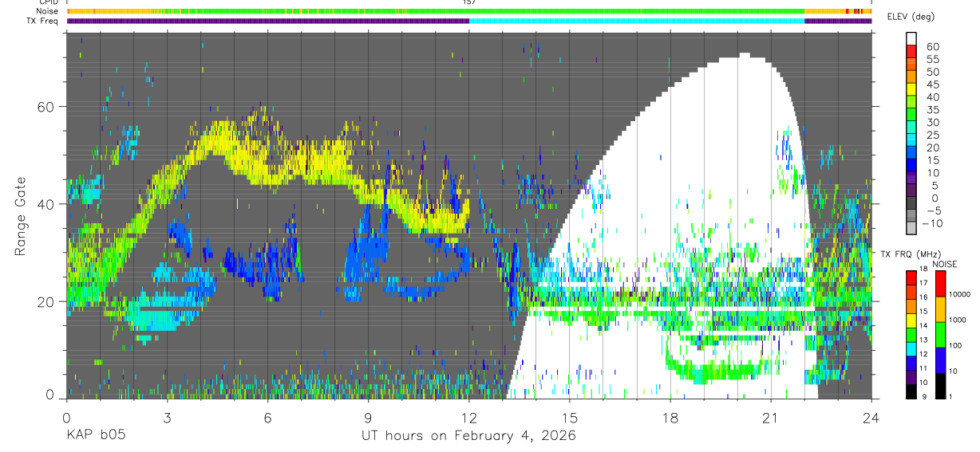Click the '55' label on the ELEV colorbar
The height and width of the screenshot is (452, 980).
point(933,59)
